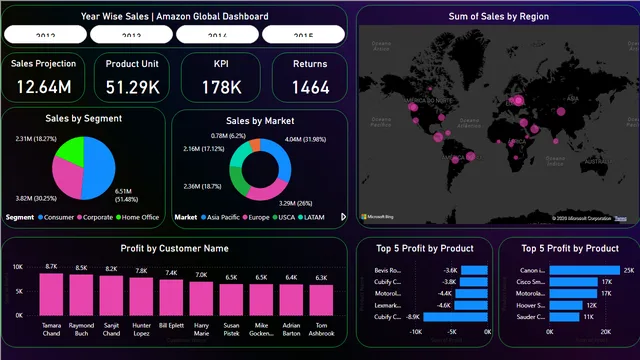Click the 2015 year slicer button
Viewport: 640px width, 360px height.
coord(303,34)
